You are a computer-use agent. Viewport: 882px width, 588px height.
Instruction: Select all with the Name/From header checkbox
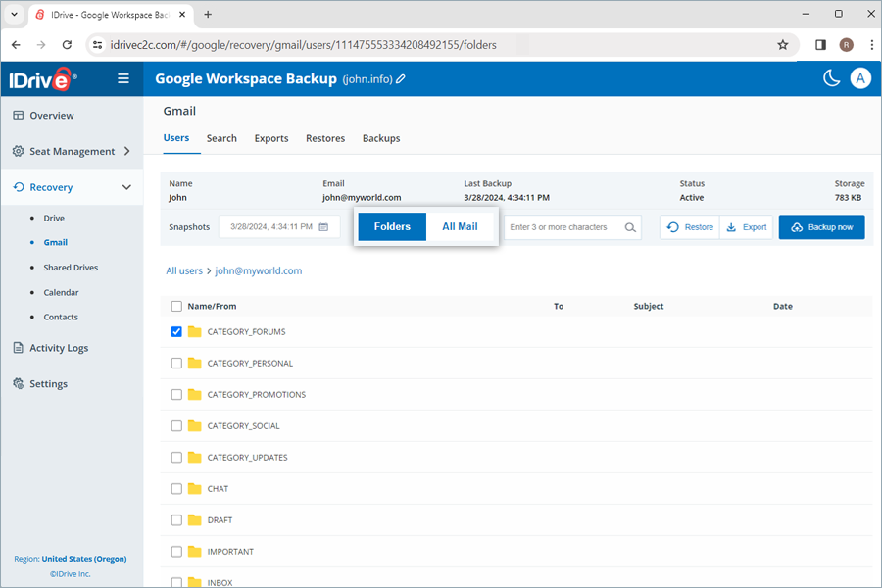(176, 306)
